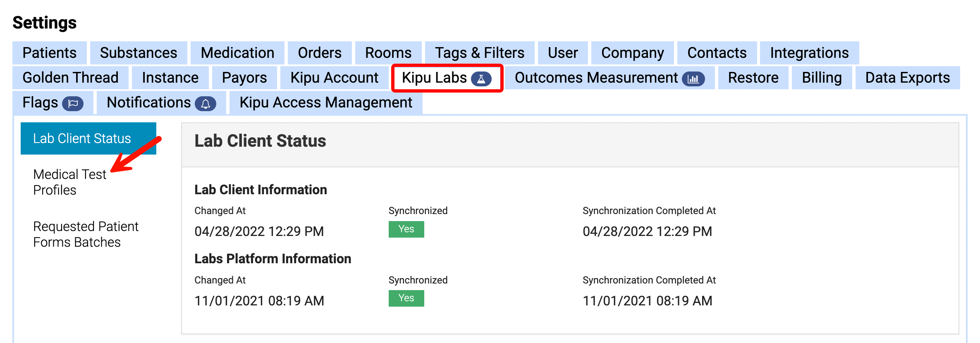Switch to the Restore tab
This screenshot has width=980, height=343.
[753, 78]
